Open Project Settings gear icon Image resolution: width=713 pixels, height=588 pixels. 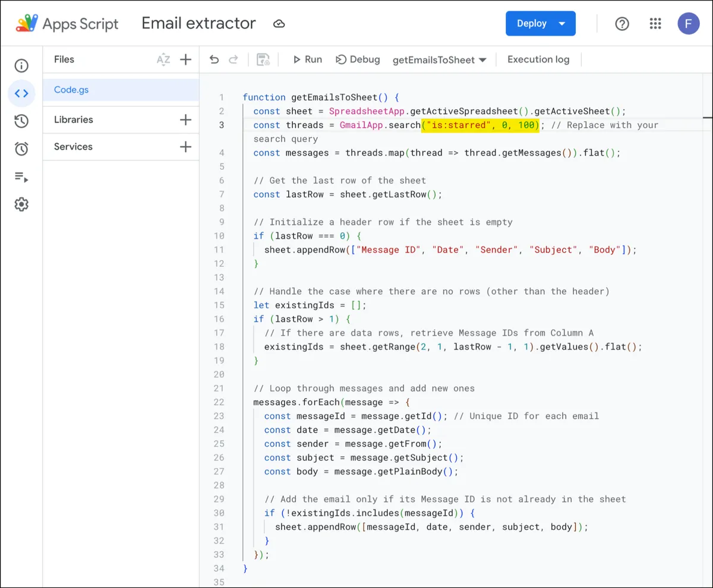(21, 204)
